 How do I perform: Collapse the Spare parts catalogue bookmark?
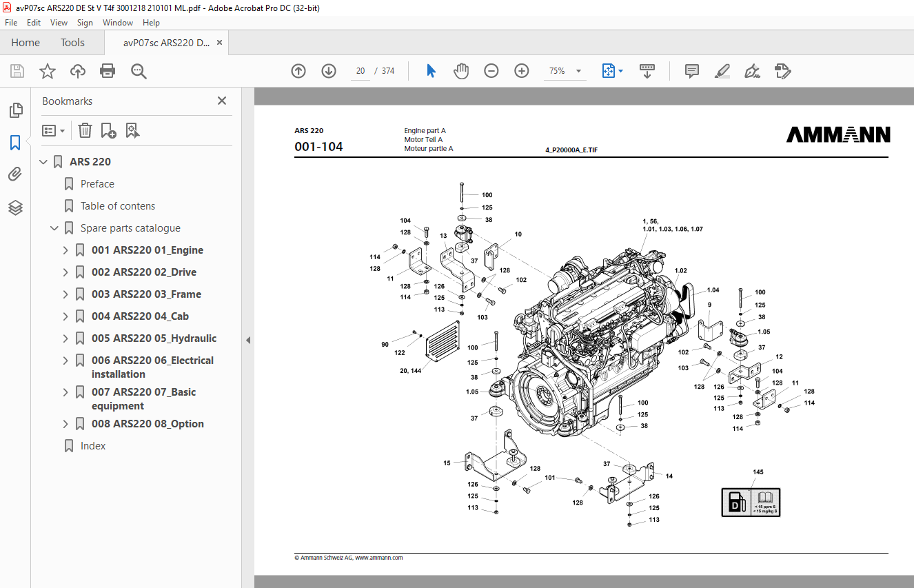(x=55, y=228)
